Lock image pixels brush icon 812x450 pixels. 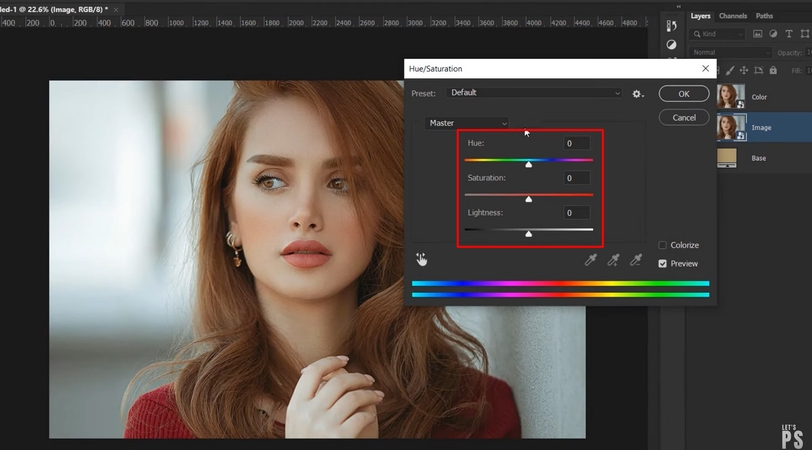point(730,70)
